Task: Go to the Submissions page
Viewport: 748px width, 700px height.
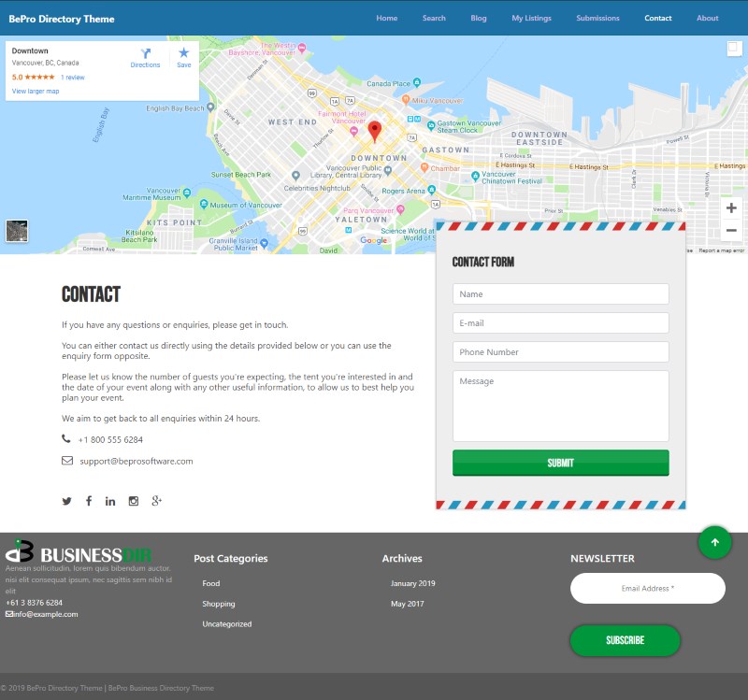Action: 597,18
